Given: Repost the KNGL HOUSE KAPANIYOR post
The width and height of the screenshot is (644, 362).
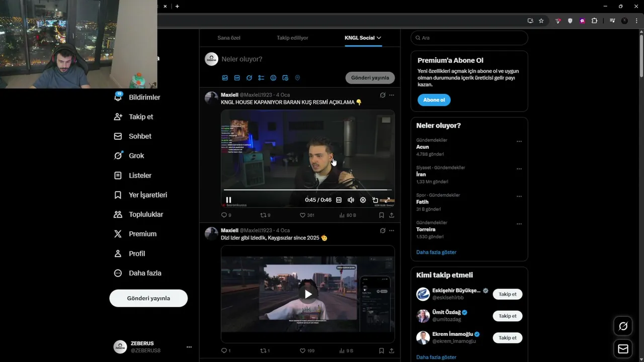Looking at the screenshot, I should [265, 215].
